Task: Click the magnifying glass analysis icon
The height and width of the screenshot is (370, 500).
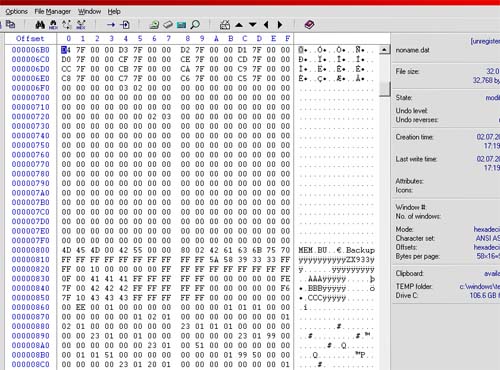Action: pos(195,25)
